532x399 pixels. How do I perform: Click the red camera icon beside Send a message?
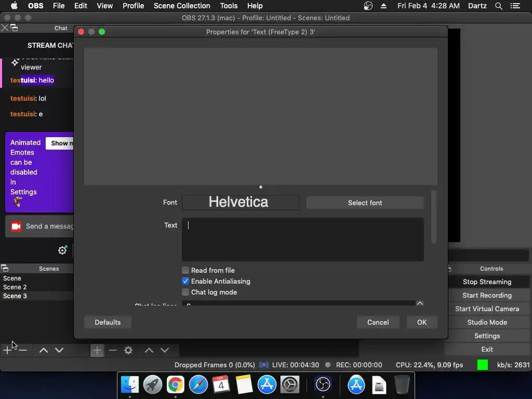(16, 227)
